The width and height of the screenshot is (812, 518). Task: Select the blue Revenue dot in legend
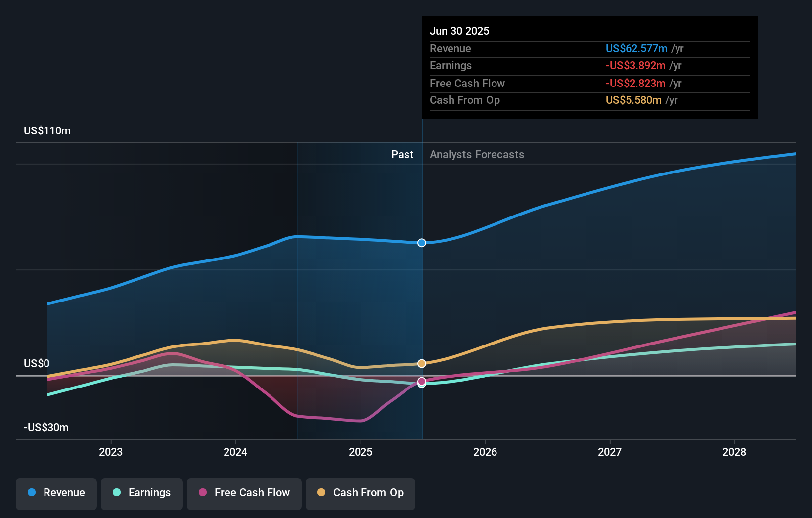[31, 493]
